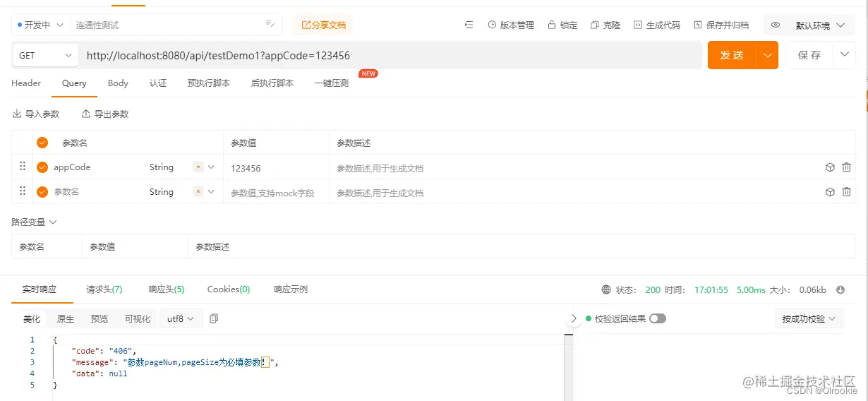Open the send button dropdown arrow
868x401 pixels.
click(767, 55)
